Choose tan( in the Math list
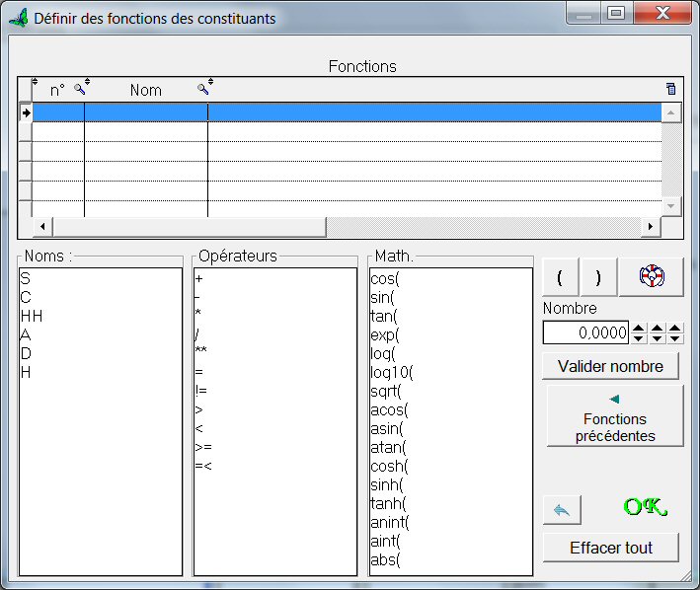Screen dimensions: 700x590 (x=384, y=316)
